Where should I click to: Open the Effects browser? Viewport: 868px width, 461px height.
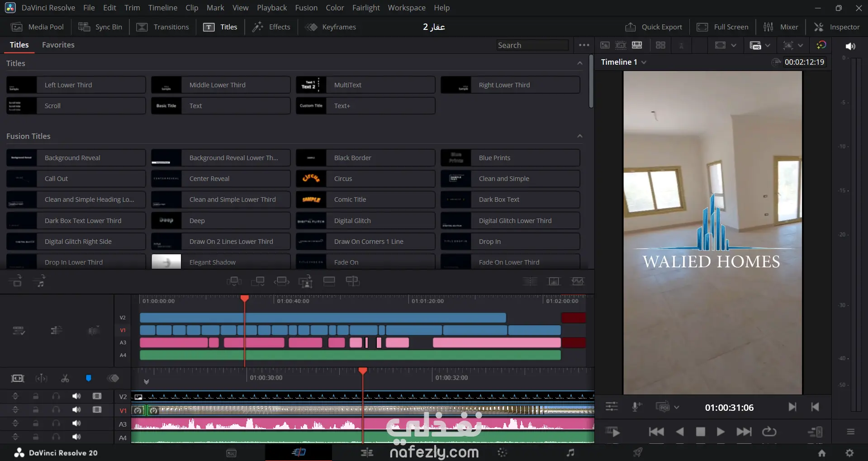271,27
